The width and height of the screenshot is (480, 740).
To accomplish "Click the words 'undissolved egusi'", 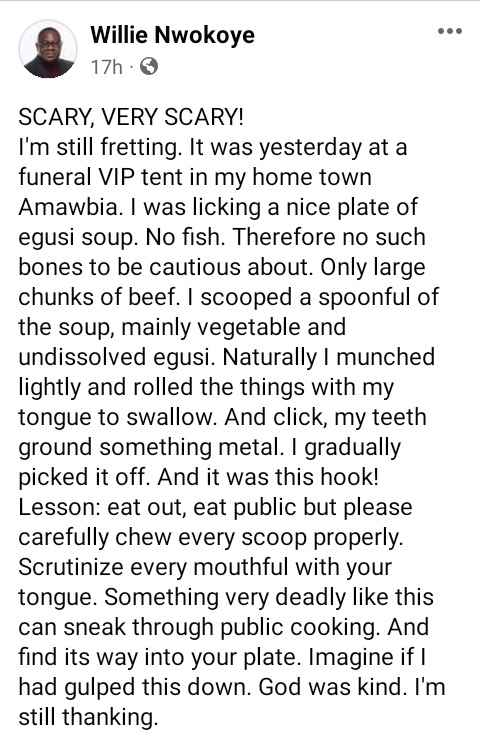I will pos(114,358).
